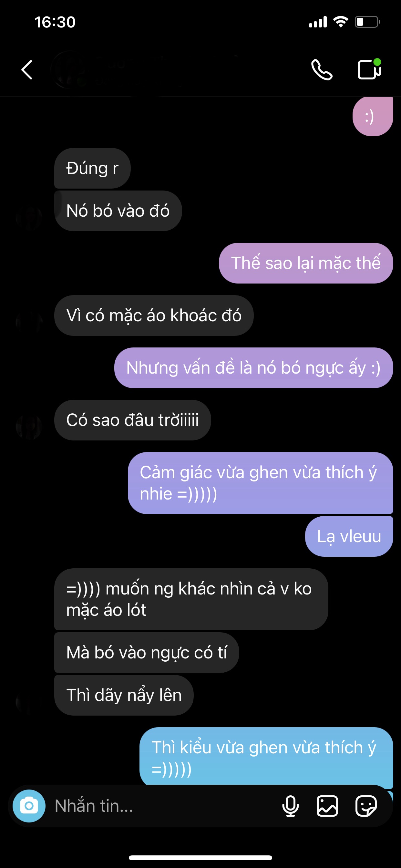The width and height of the screenshot is (401, 868).
Task: Tap the battery status icon
Action: tap(367, 22)
